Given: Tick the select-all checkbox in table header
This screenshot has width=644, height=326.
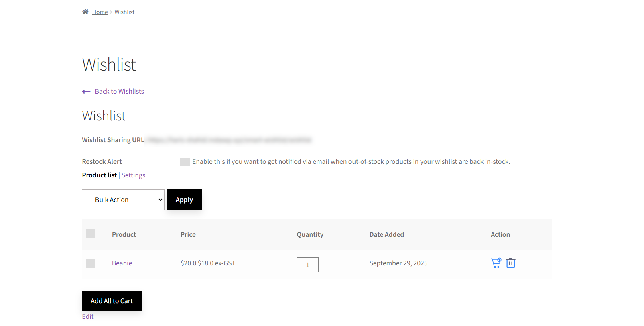Looking at the screenshot, I should point(91,234).
